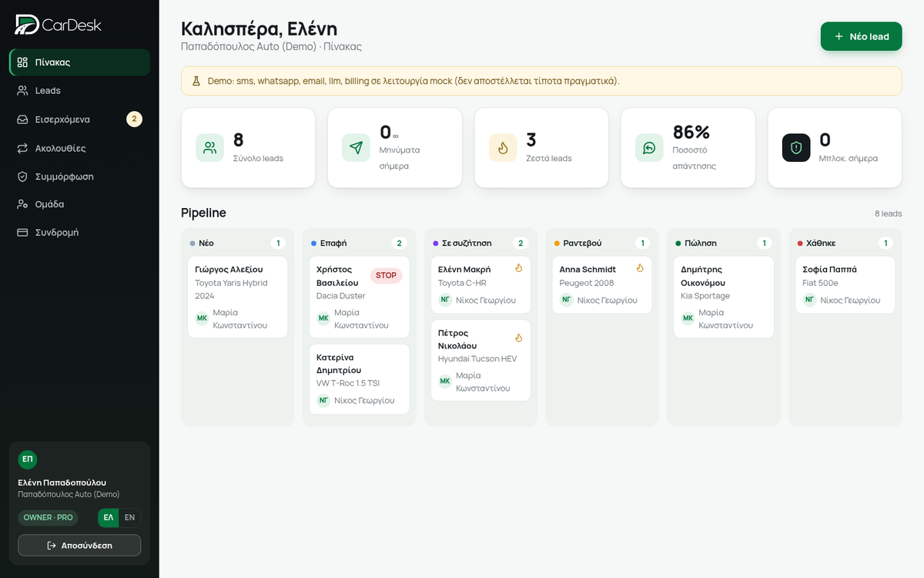Click the paper plane Μηνύματα σήμερα icon
The height and width of the screenshot is (578, 924).
pos(356,148)
